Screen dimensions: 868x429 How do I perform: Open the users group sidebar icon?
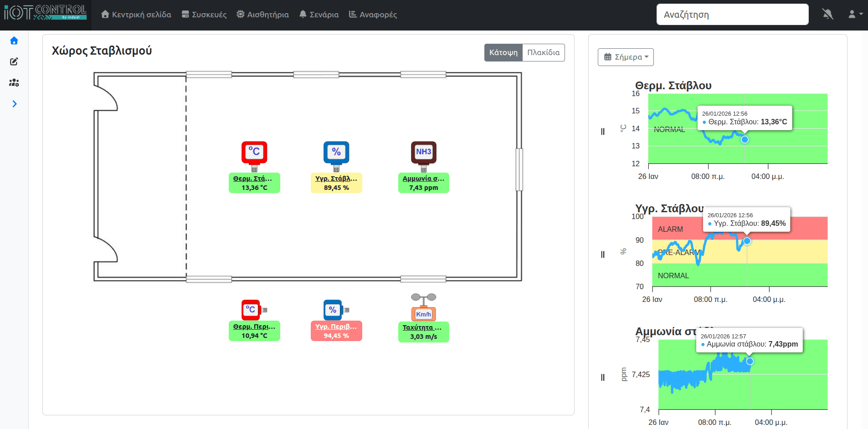14,82
